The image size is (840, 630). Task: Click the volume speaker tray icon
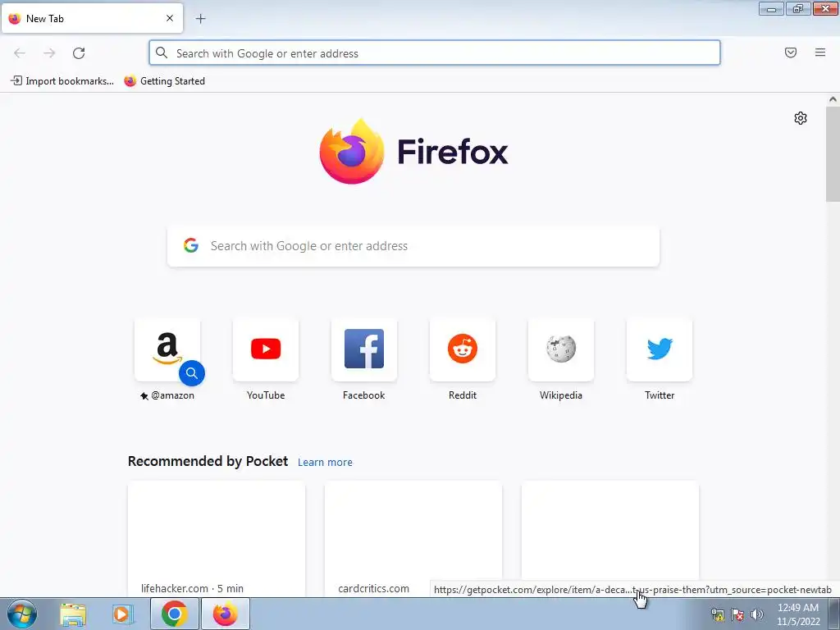click(757, 614)
